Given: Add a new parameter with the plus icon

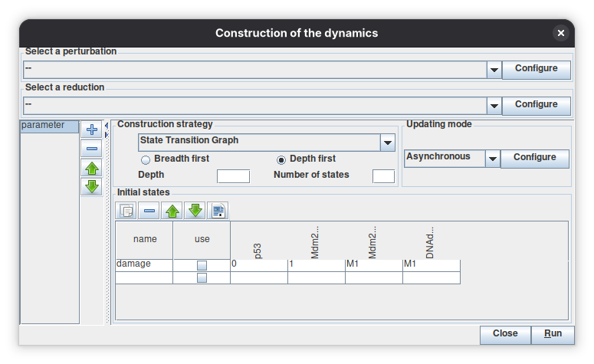Looking at the screenshot, I should pos(92,130).
